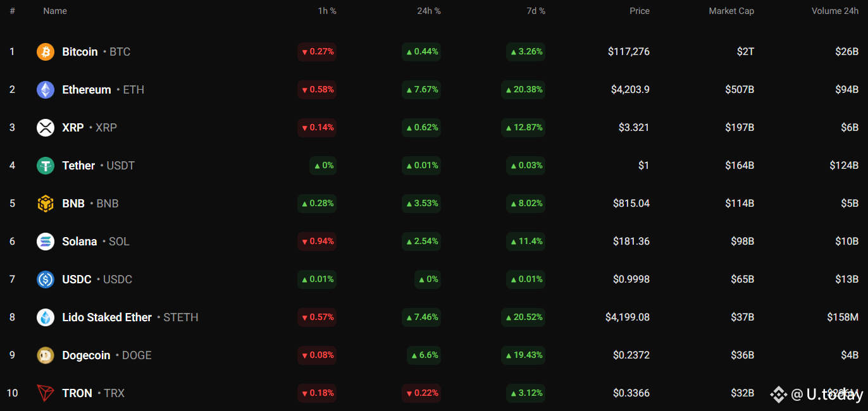
Task: Click the Solana logo icon
Action: click(x=46, y=242)
